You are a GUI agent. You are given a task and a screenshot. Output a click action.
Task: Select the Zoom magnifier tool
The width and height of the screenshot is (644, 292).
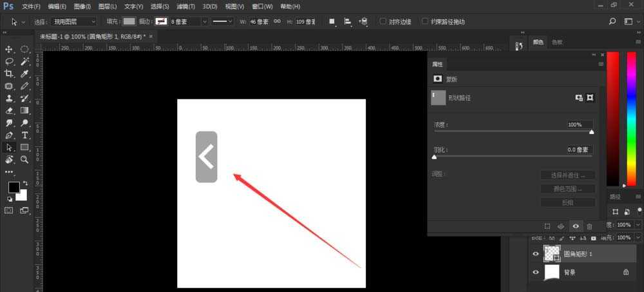click(24, 159)
